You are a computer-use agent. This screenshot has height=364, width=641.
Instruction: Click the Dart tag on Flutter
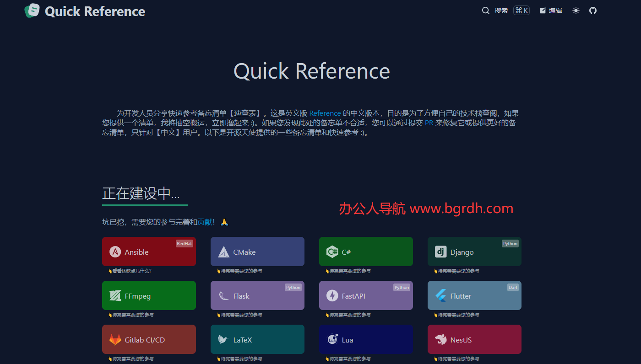(x=513, y=288)
